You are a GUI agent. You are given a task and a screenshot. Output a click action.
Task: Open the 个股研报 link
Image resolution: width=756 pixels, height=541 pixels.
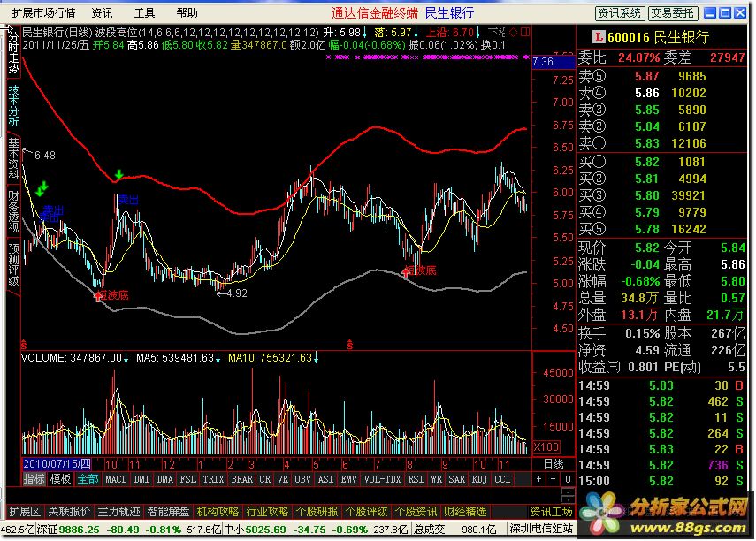point(317,512)
